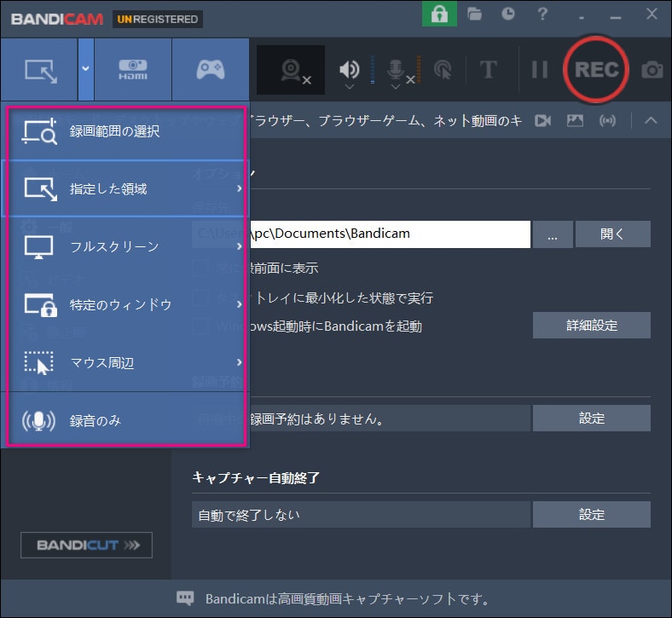Click the browse '...' button

[x=553, y=234]
